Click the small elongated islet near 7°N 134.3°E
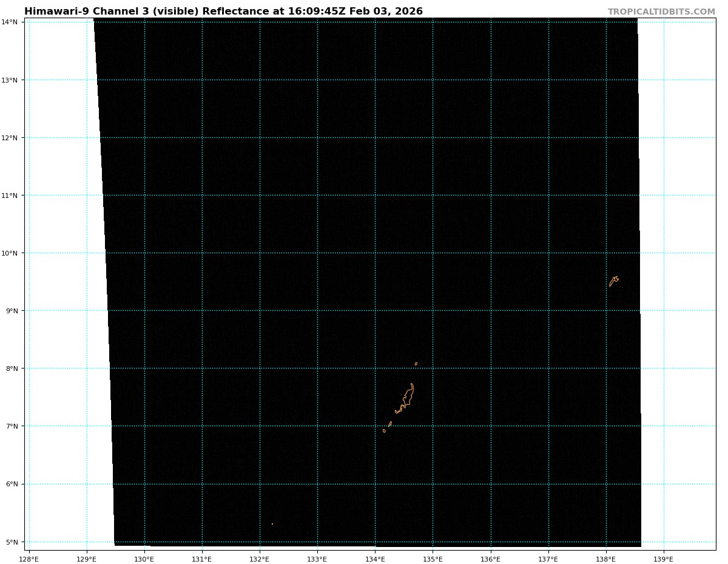This screenshot has height=564, width=728. (390, 424)
